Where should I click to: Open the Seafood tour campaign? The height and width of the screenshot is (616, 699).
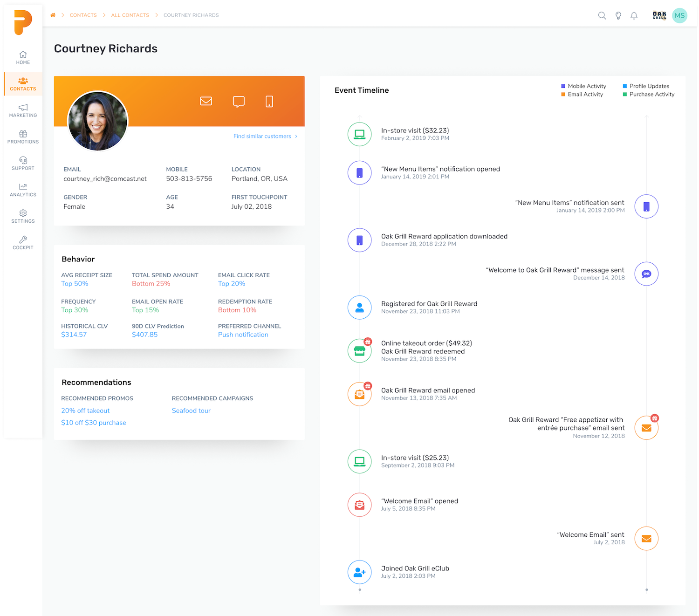191,411
